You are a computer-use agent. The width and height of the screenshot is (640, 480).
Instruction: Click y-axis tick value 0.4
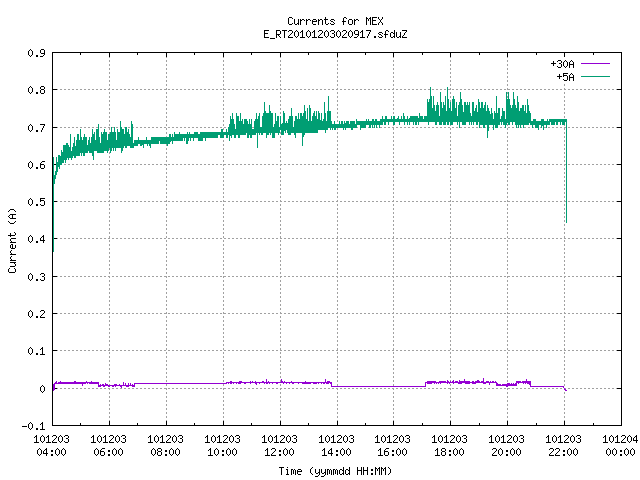[x=36, y=239]
